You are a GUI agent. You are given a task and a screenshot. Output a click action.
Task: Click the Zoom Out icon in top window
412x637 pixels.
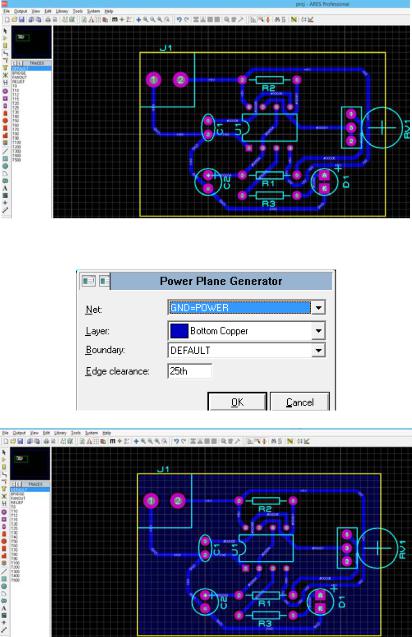[153, 20]
